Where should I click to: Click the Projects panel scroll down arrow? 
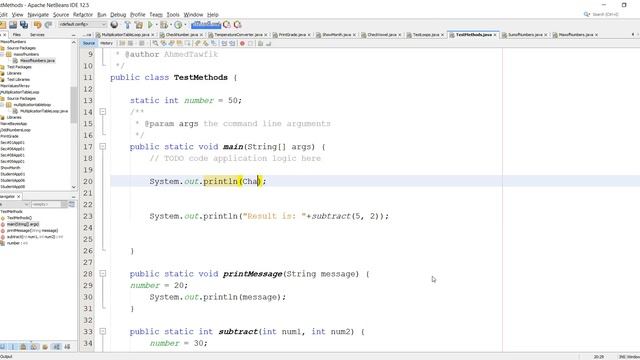click(x=73, y=187)
